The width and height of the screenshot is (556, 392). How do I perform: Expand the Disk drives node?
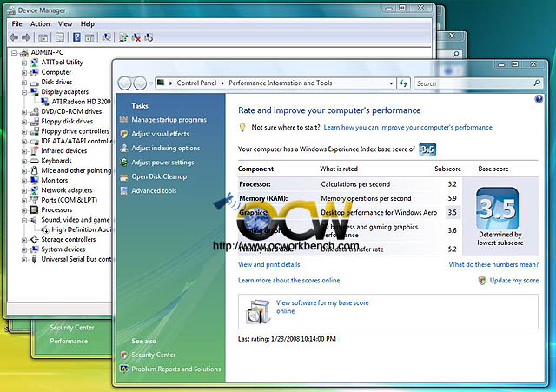[x=24, y=83]
